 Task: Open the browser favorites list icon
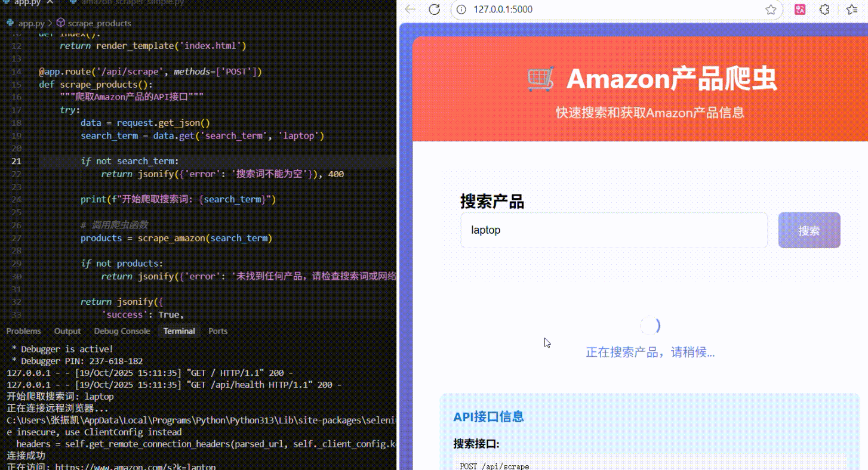coord(852,10)
